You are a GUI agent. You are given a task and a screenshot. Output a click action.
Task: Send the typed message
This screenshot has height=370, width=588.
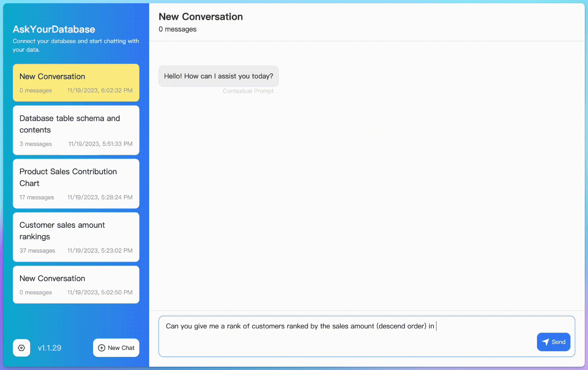click(x=553, y=342)
